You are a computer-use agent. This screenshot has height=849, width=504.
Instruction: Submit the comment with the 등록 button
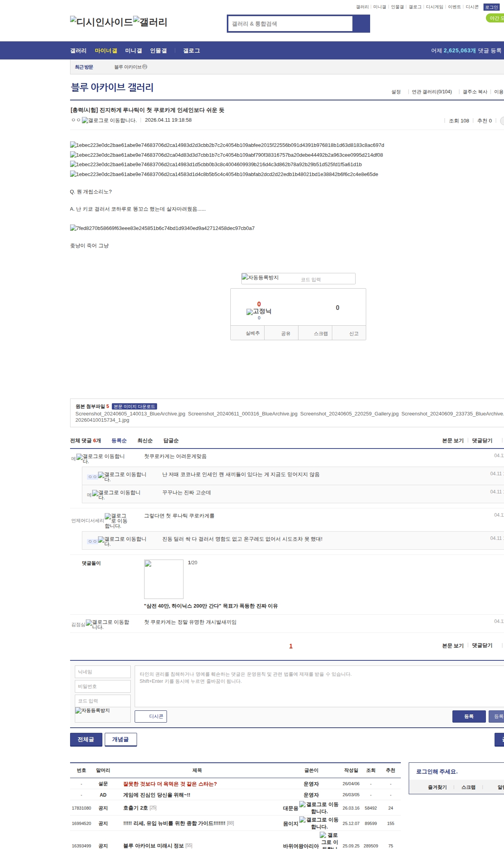pyautogui.click(x=469, y=716)
